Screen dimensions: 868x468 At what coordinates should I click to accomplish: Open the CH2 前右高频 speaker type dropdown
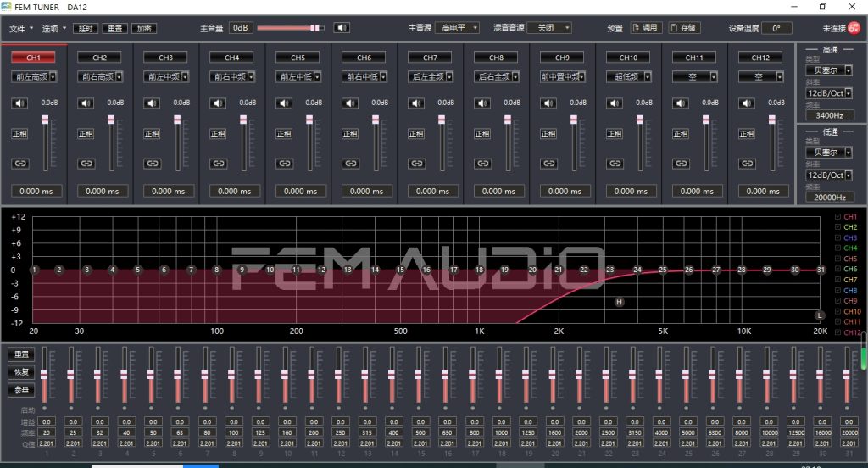pyautogui.click(x=100, y=77)
